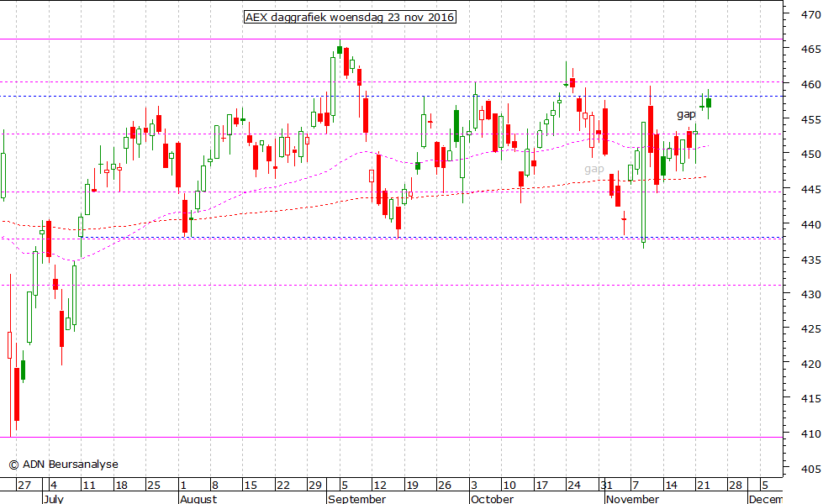Image resolution: width=823 pixels, height=504 pixels.
Task: Click the 'August' month label
Action: pyautogui.click(x=198, y=499)
